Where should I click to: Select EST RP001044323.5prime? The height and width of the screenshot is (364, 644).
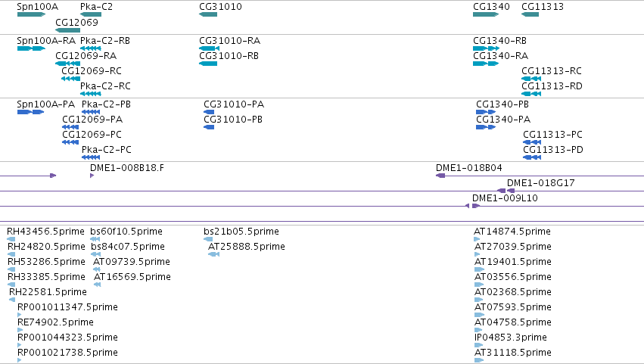click(x=67, y=338)
